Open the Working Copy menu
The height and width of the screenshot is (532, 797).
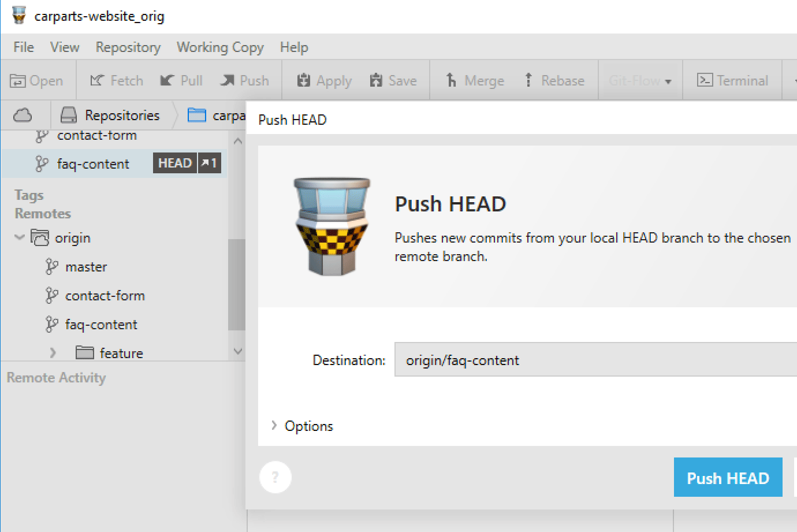tap(220, 47)
